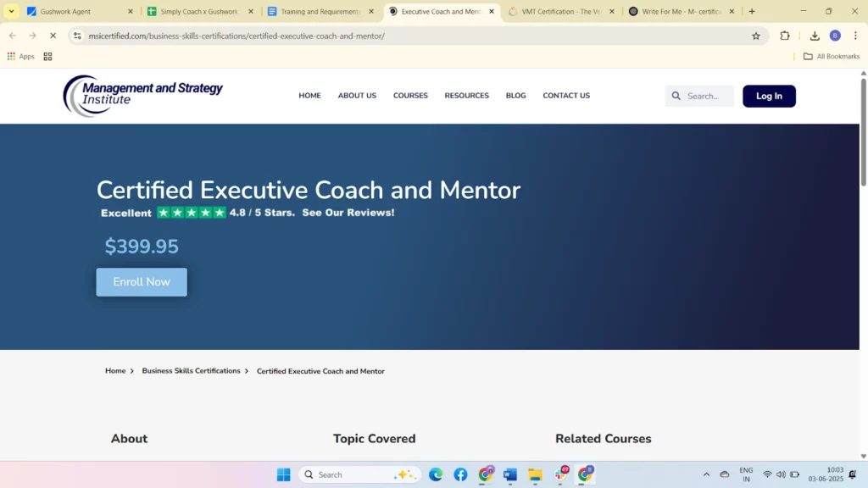Open the Apps shortcut on the bookmarks bar
Viewport: 868px width, 488px height.
[20, 56]
